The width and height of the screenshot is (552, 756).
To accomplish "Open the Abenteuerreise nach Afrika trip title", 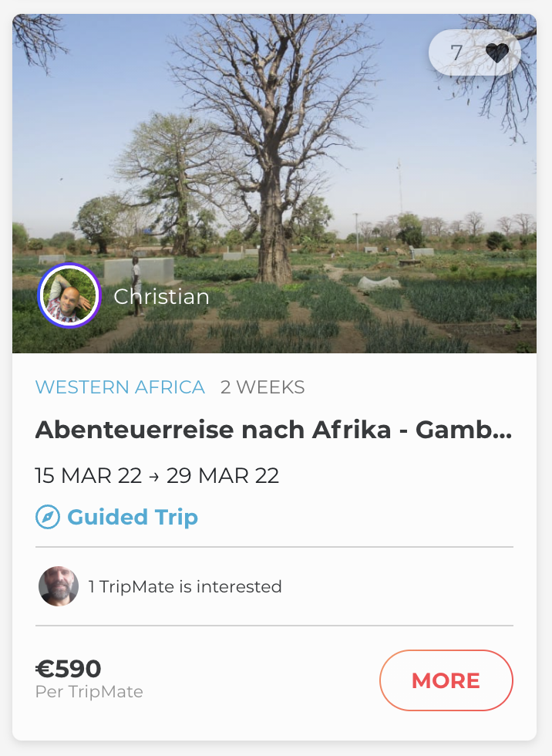I will coord(274,430).
